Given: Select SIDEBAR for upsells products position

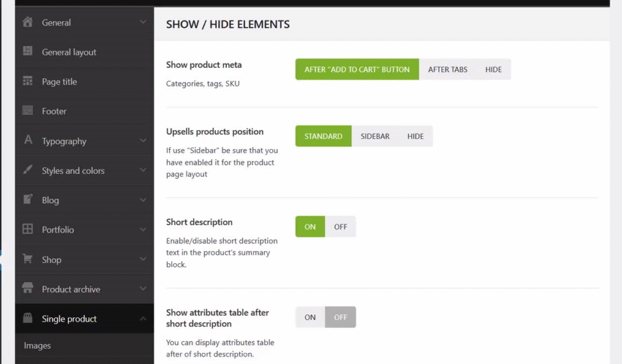Looking at the screenshot, I should tap(375, 136).
